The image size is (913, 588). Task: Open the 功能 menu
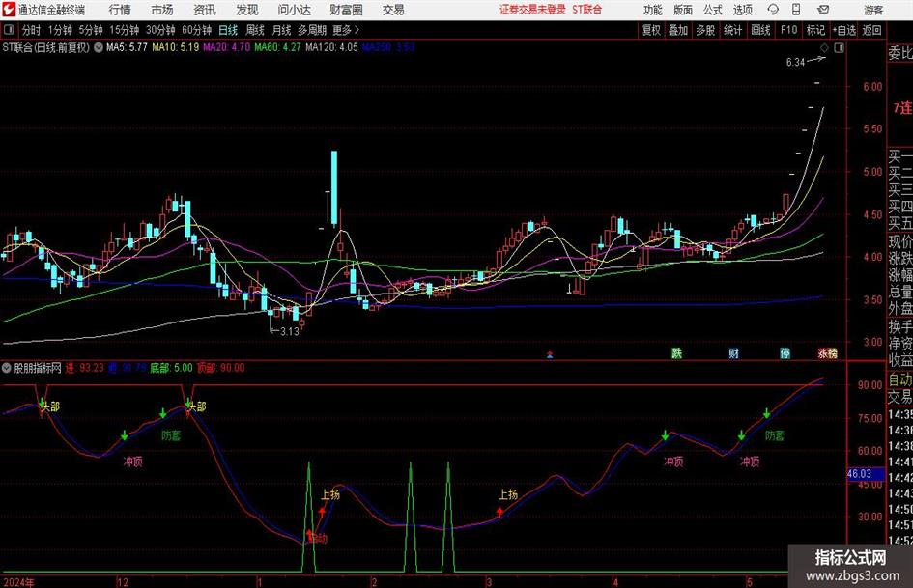point(653,10)
